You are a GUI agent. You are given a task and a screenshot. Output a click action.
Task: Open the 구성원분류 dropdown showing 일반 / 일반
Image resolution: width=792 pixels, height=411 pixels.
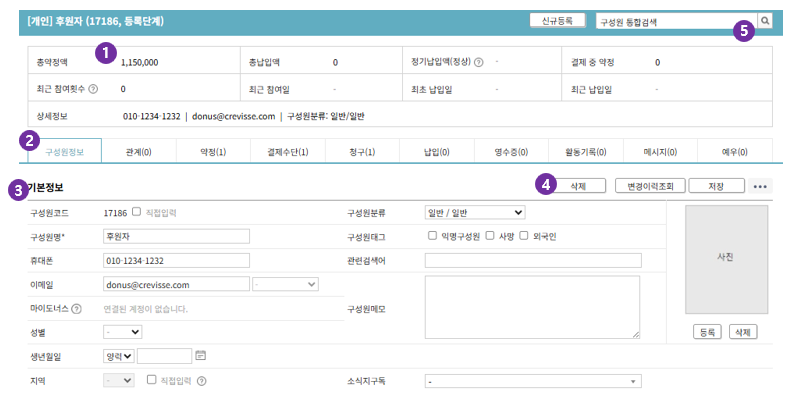pos(475,213)
